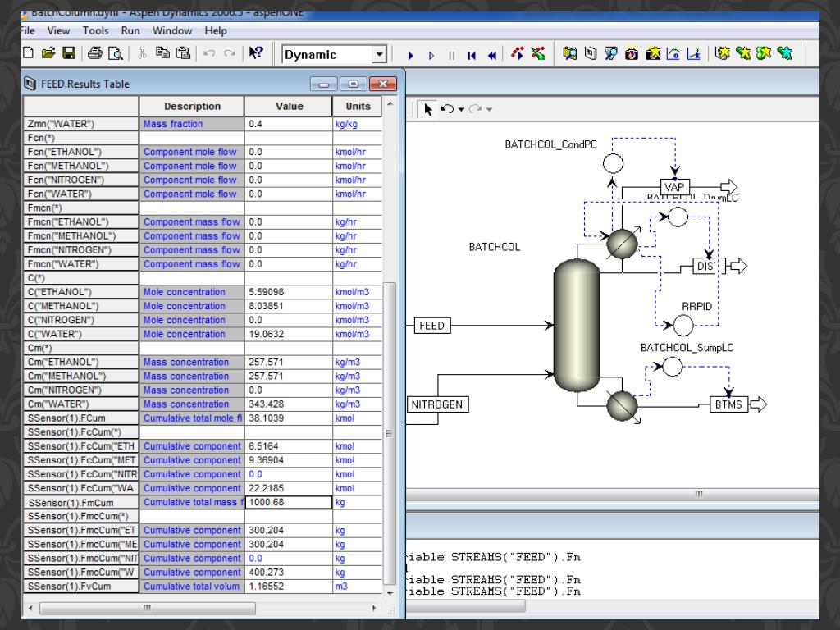Viewport: 840px width, 630px height.
Task: Click the second yellow star icon
Action: point(743,52)
